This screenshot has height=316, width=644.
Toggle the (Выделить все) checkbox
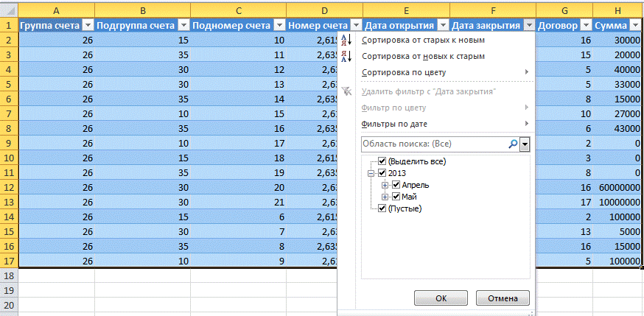click(x=382, y=161)
